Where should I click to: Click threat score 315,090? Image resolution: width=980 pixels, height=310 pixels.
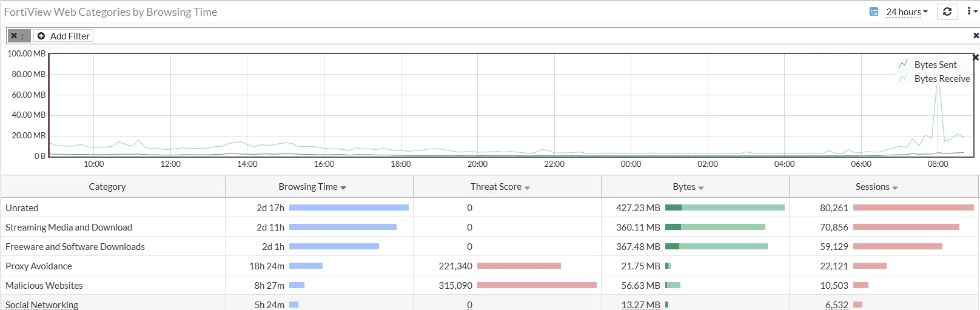click(455, 285)
